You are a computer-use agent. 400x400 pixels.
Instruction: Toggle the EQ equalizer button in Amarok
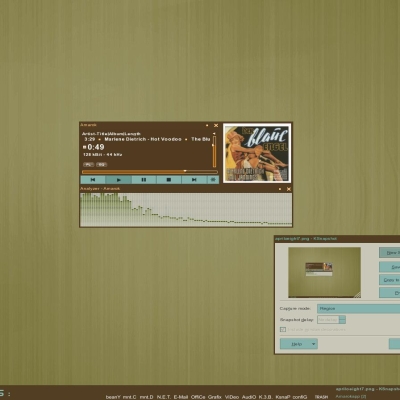(x=101, y=164)
